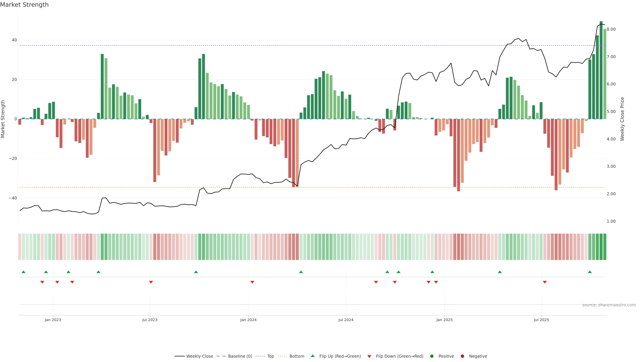Click the last green flip-up triangle marker

590,272
